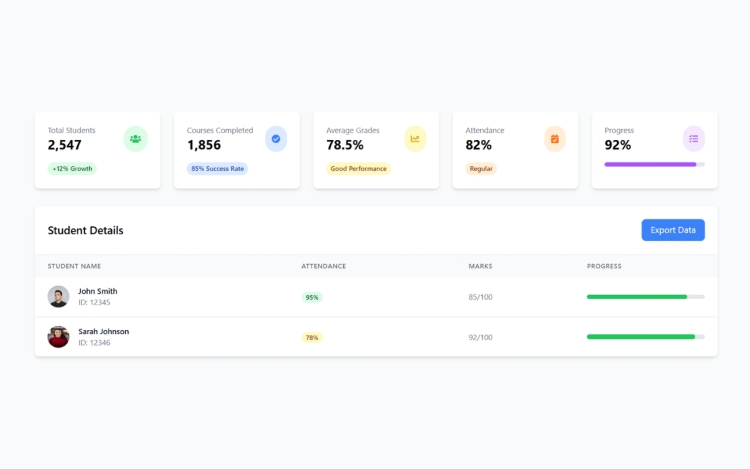Image resolution: width=750 pixels, height=469 pixels.
Task: Click the 78% attendance badge
Action: (312, 338)
